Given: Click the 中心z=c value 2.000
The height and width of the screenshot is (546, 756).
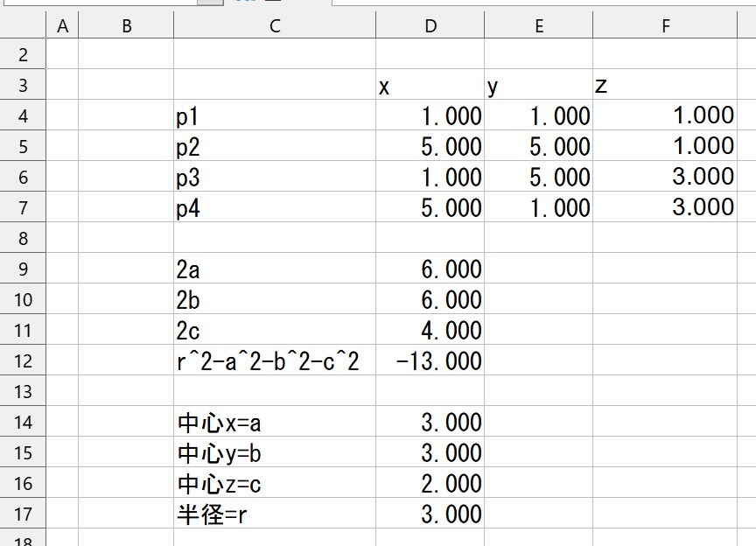Looking at the screenshot, I should pyautogui.click(x=430, y=483).
